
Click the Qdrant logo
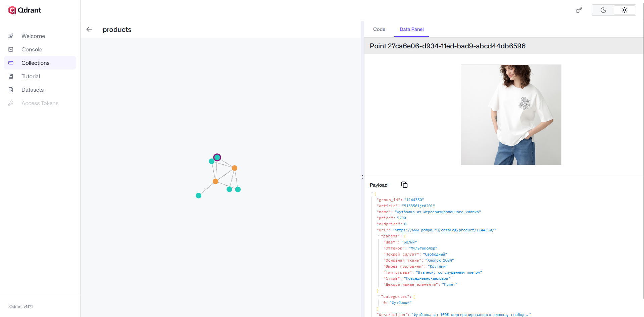tap(25, 10)
